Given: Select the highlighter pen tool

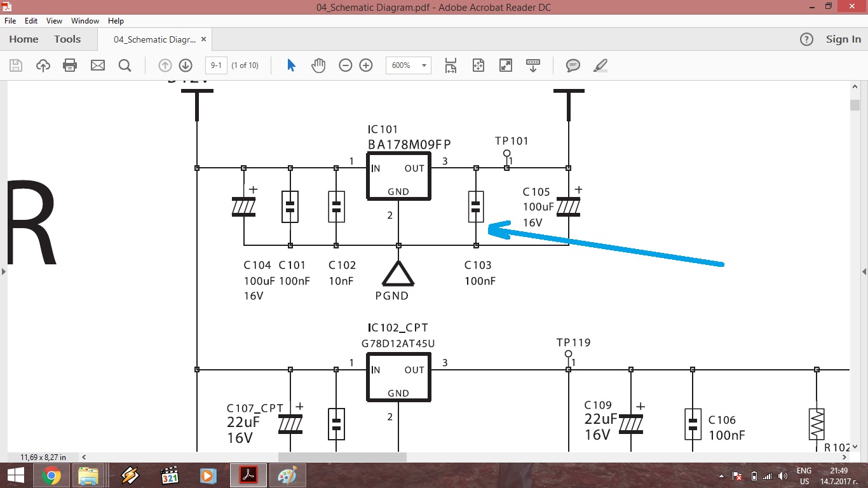Looking at the screenshot, I should click(x=600, y=65).
